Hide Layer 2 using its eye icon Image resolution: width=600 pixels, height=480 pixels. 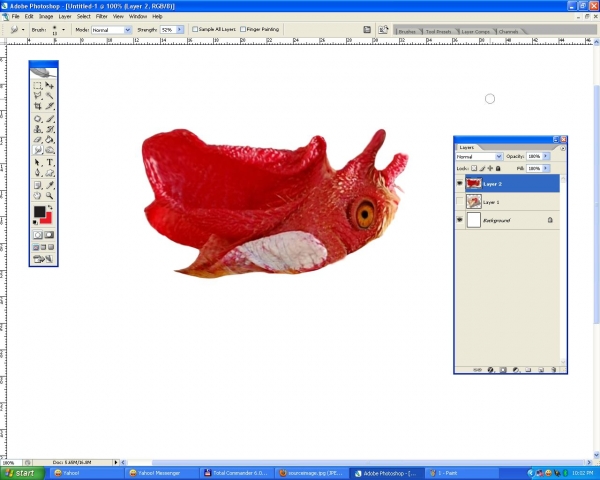[x=460, y=184]
